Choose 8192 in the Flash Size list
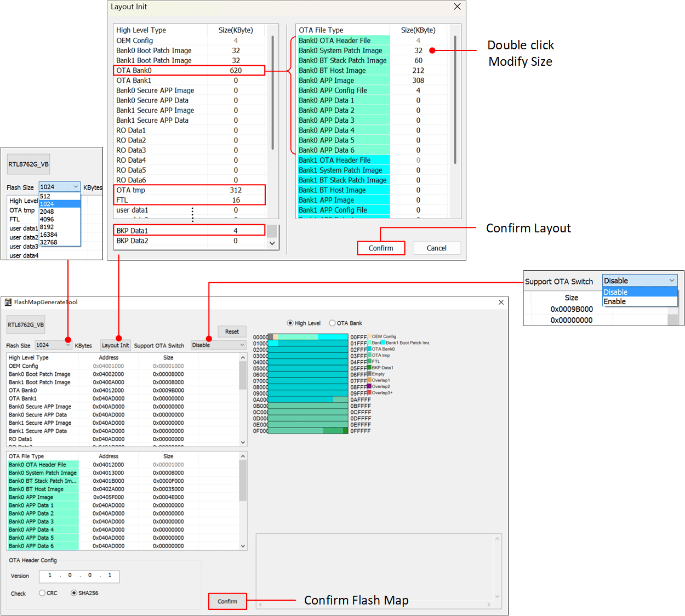The width and height of the screenshot is (685, 616). tap(60, 227)
